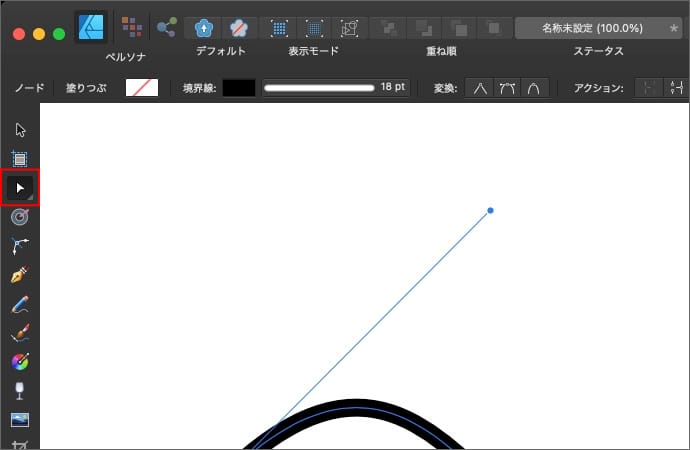Select the Transparency wine glass tool
The height and width of the screenshot is (450, 690).
tap(20, 391)
